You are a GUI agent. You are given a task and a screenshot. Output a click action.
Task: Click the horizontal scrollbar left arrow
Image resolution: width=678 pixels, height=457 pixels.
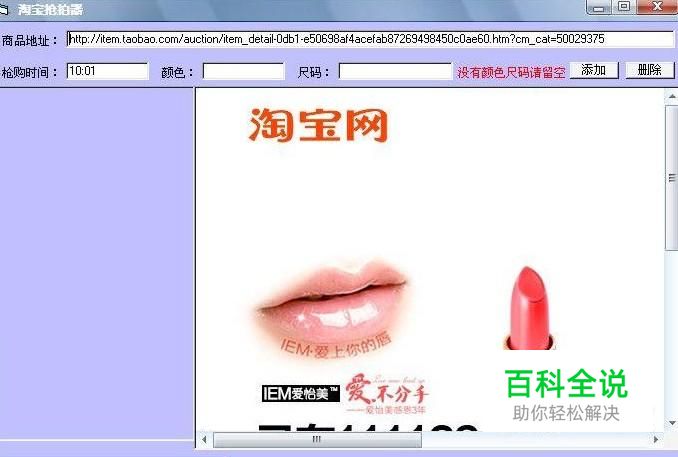point(204,439)
